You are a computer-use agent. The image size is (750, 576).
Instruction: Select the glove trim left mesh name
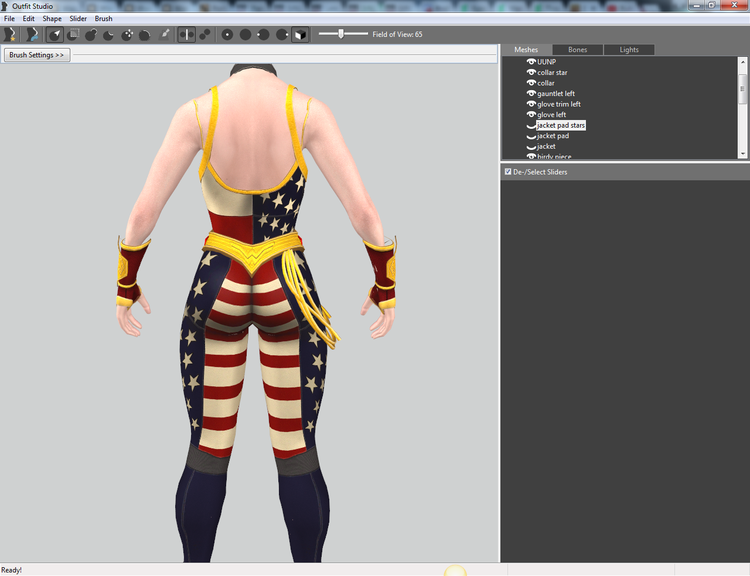(x=559, y=104)
